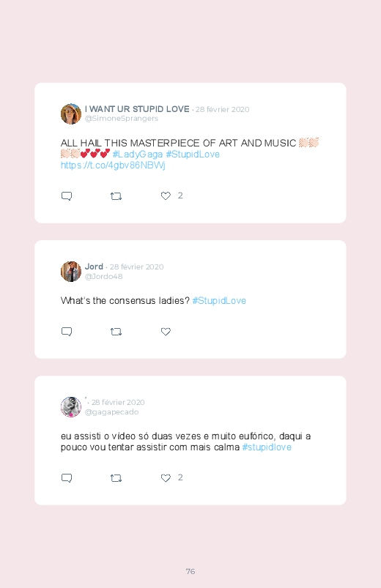
Task: Open the @gagapecado handle
Action: click(x=112, y=412)
